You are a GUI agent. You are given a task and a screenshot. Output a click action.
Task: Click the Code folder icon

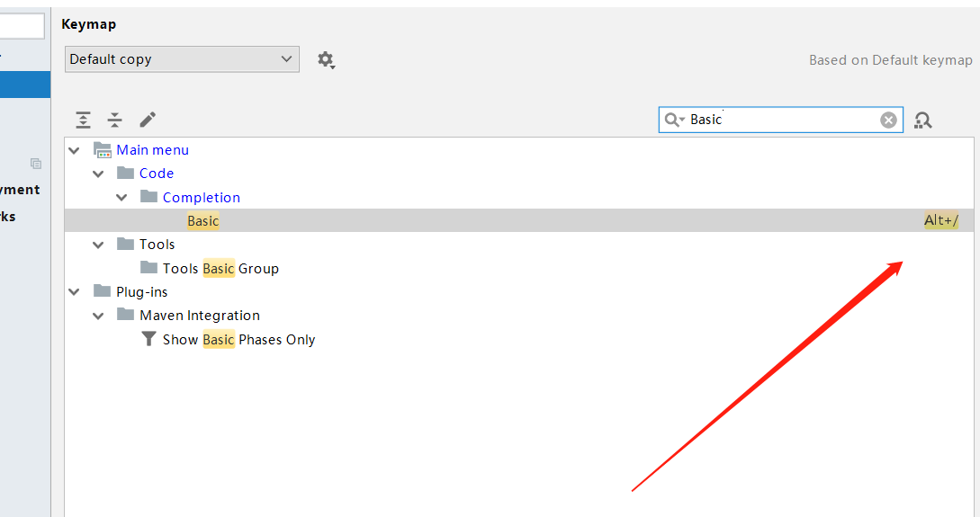126,173
